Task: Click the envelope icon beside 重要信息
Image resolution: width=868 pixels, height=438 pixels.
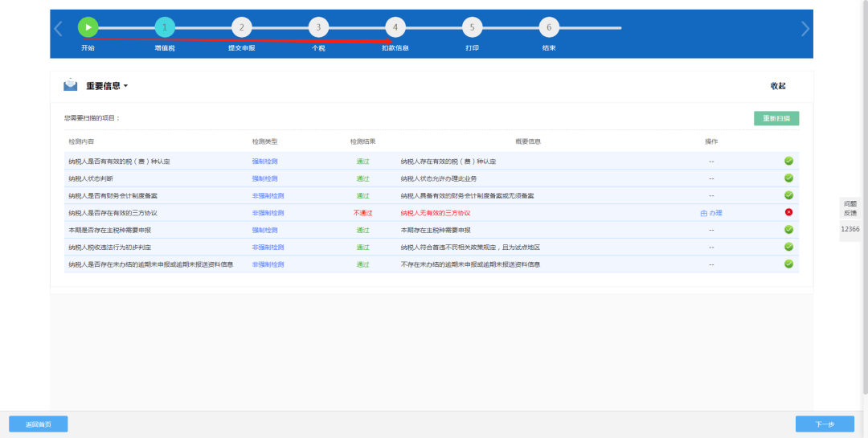Action: tap(71, 85)
